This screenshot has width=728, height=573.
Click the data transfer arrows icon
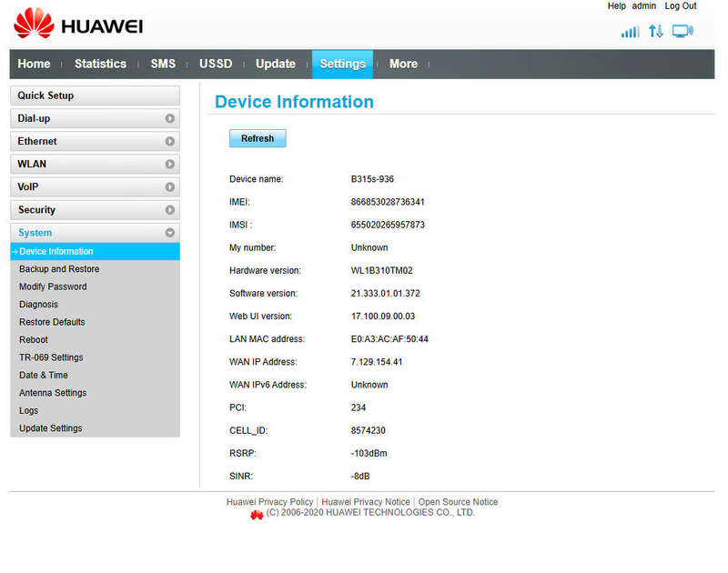coord(655,31)
